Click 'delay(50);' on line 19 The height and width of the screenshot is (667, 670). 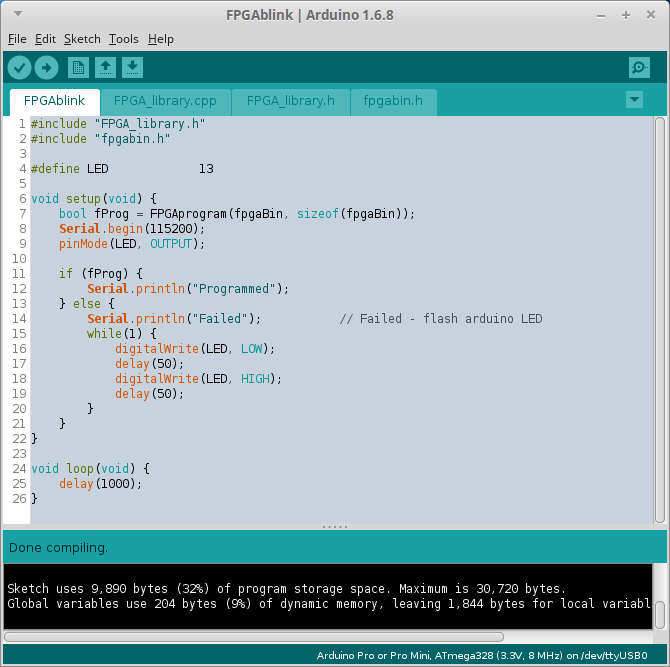[150, 394]
